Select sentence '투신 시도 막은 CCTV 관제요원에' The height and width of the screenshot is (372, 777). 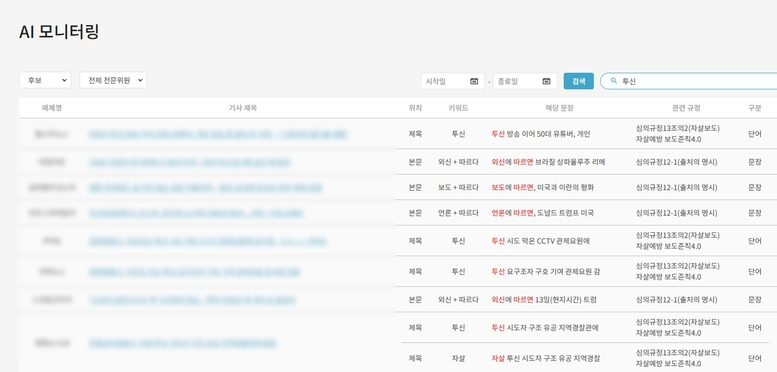click(540, 241)
